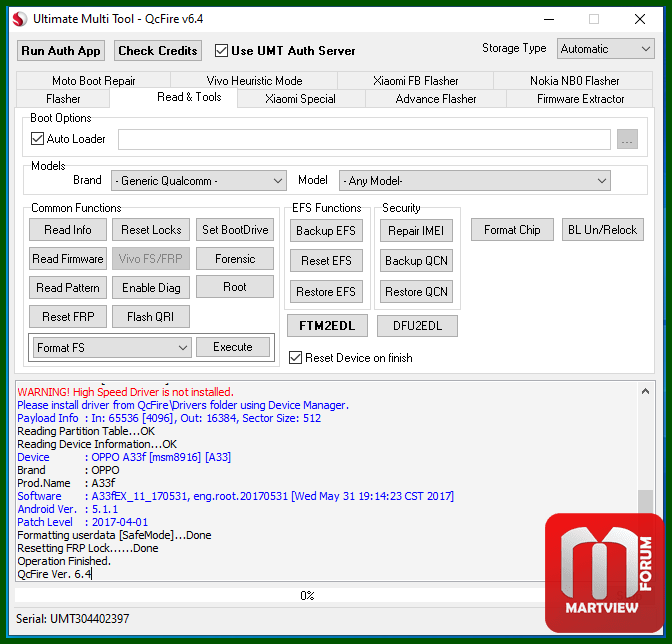Click the Reset EFS button
This screenshot has width=672, height=644.
click(x=326, y=261)
